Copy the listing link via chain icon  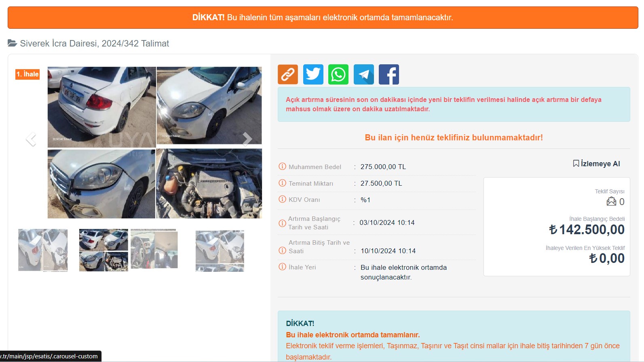click(287, 74)
